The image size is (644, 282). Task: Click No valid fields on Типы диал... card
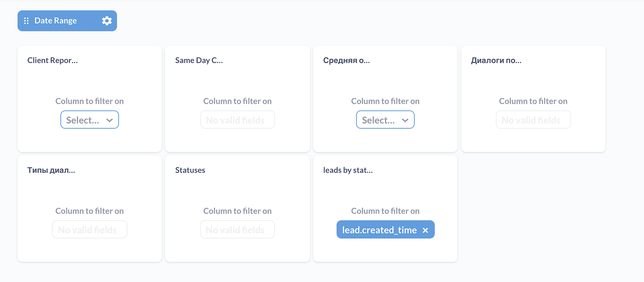click(90, 229)
